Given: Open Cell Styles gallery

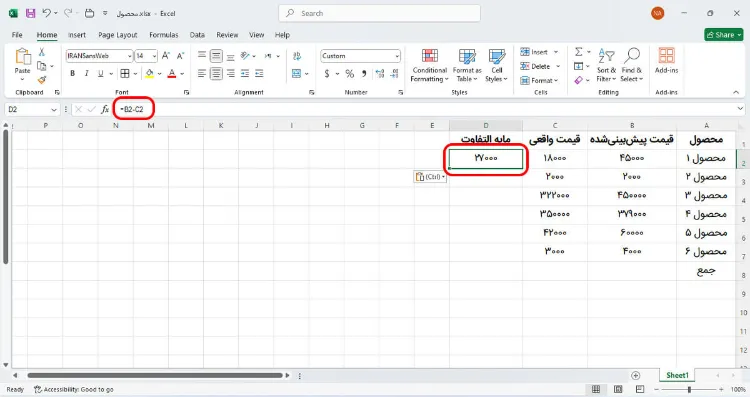Looking at the screenshot, I should (496, 66).
